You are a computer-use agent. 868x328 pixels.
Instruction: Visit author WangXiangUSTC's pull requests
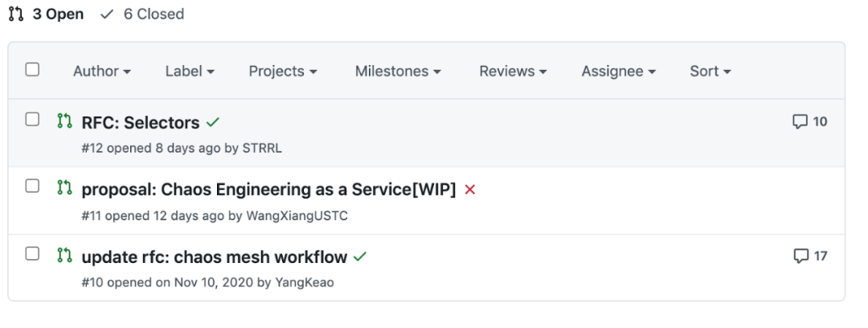297,215
